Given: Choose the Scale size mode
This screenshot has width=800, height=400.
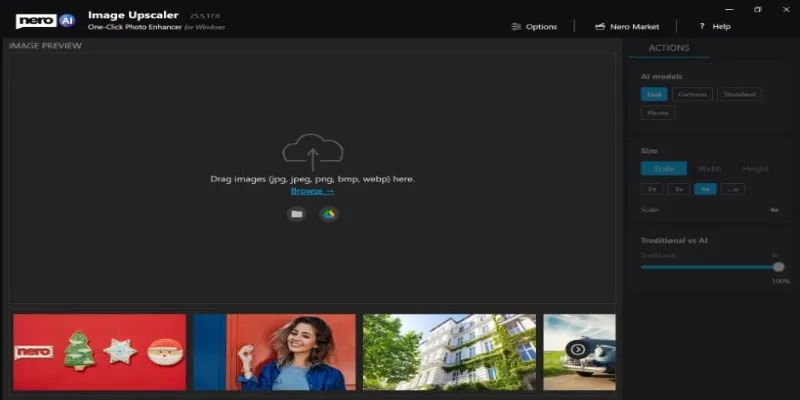Looking at the screenshot, I should [664, 168].
